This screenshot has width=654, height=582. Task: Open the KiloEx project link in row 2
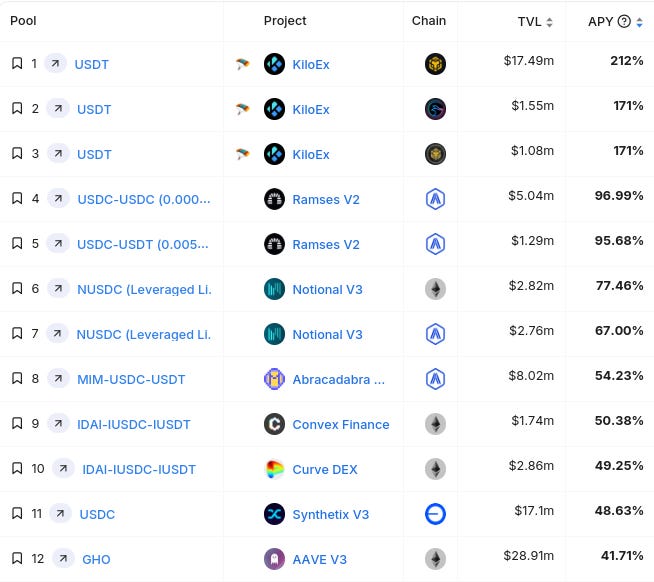coord(311,109)
